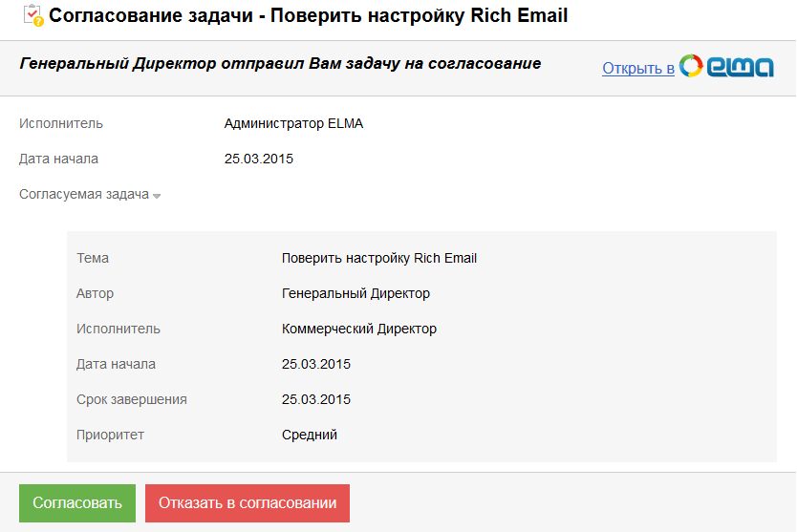Click the author "Генеральный Директор" value

(x=355, y=293)
